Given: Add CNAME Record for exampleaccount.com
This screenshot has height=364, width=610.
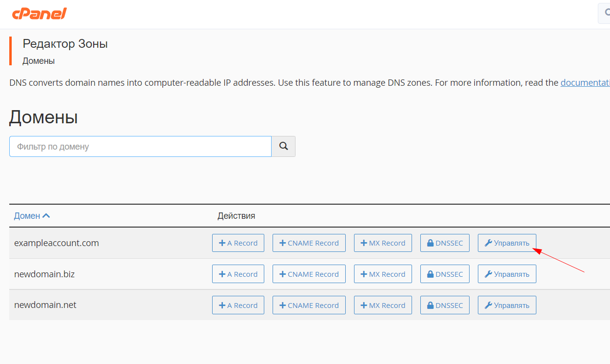Looking at the screenshot, I should (309, 243).
